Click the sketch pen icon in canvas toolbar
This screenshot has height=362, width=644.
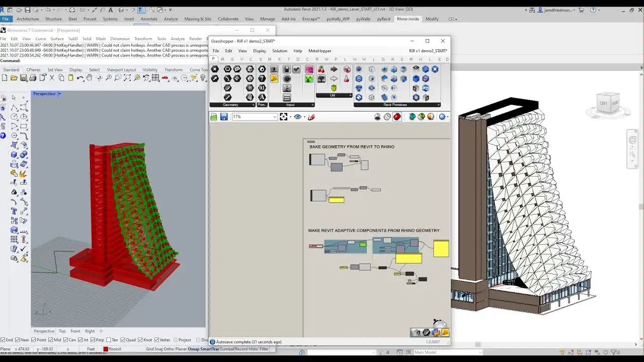pyautogui.click(x=311, y=117)
